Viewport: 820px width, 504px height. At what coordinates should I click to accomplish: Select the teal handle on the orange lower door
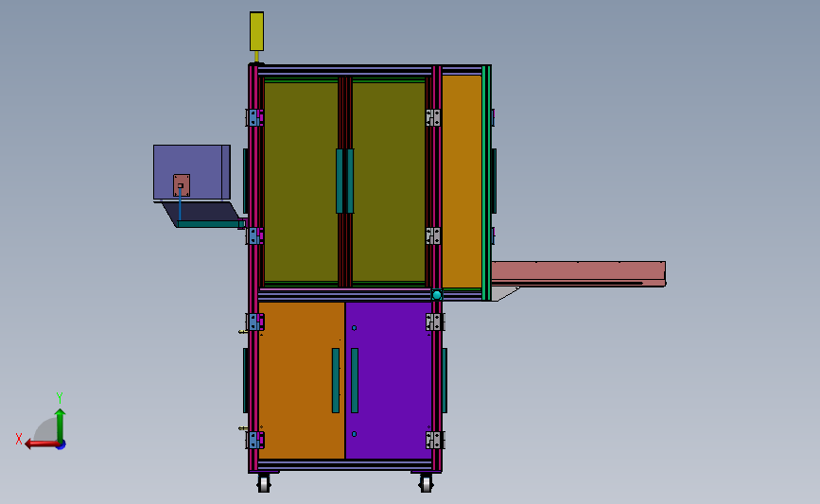[x=336, y=381]
